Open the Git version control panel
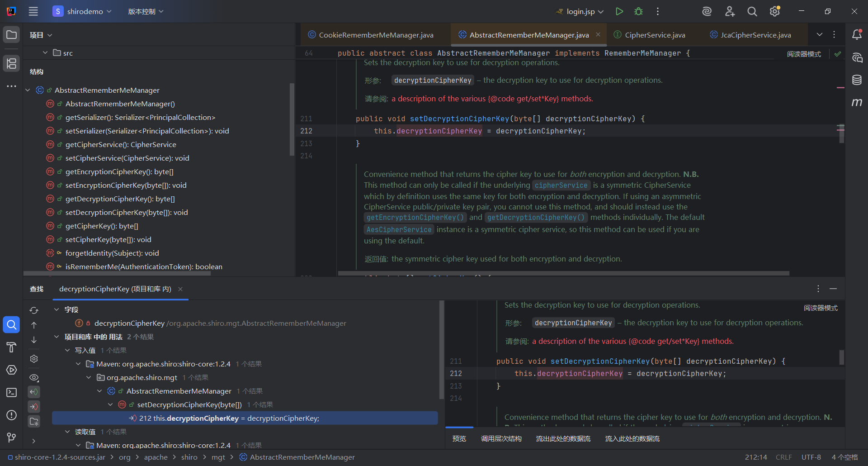The height and width of the screenshot is (466, 868). [11, 437]
